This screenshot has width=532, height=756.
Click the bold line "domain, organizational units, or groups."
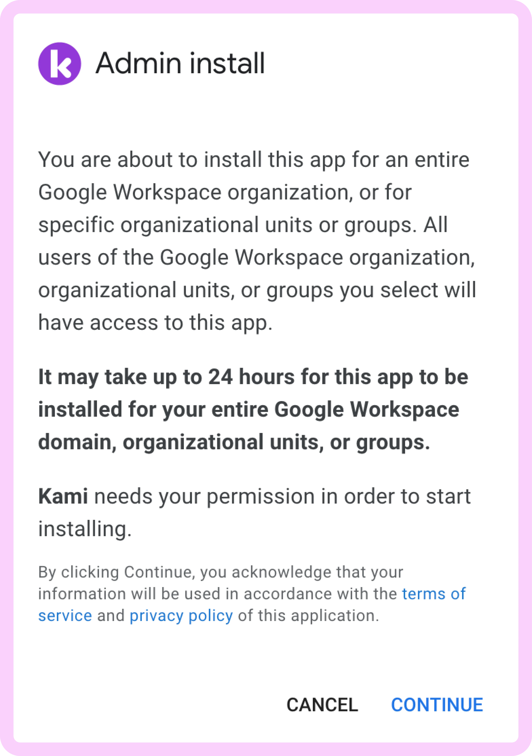[234, 442]
